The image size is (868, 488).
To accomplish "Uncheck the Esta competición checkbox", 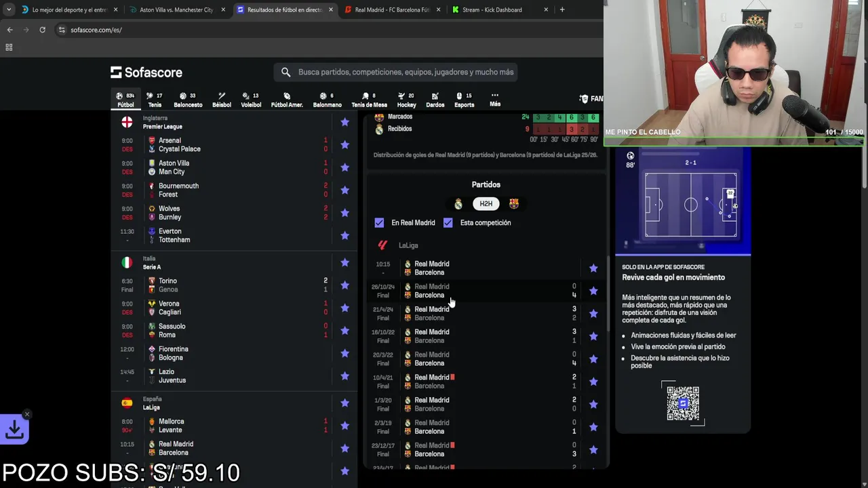I will pos(448,222).
